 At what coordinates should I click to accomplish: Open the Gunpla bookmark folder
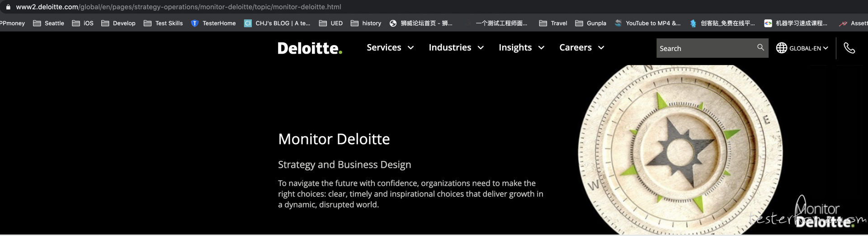(591, 23)
